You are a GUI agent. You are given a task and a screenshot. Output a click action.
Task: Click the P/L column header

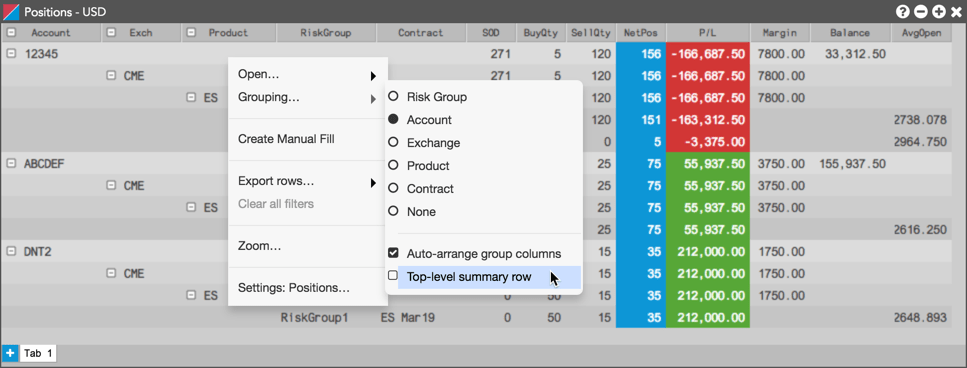pos(707,33)
